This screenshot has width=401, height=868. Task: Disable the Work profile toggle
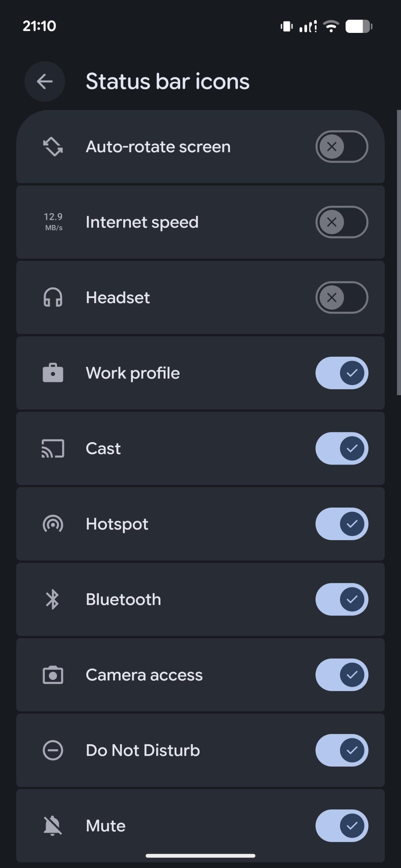(342, 373)
